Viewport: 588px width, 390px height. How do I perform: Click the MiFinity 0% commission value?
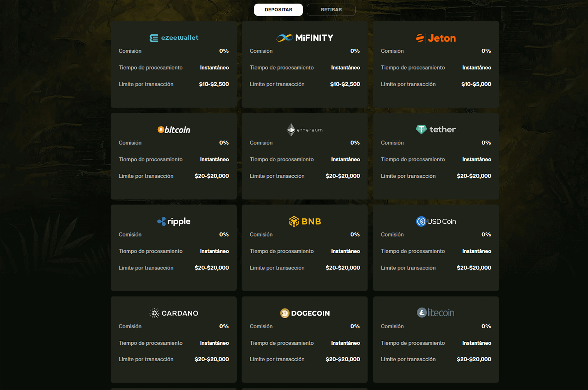[355, 51]
